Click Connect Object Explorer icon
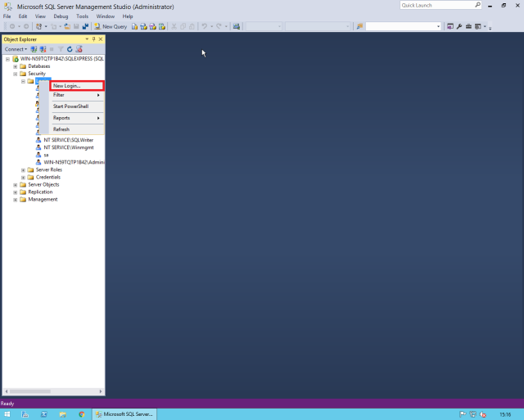Viewport: 524px width, 420px height. pyautogui.click(x=34, y=49)
